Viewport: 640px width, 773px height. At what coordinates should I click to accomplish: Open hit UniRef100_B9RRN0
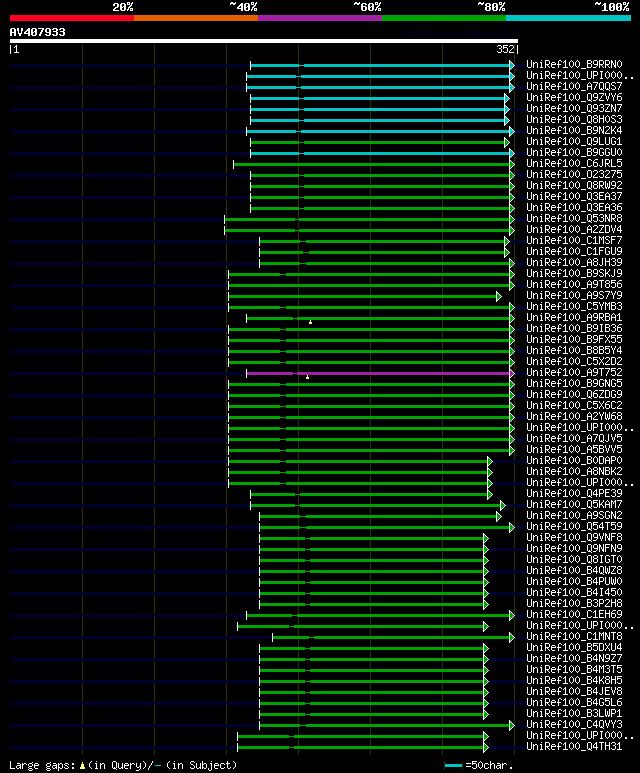click(574, 65)
